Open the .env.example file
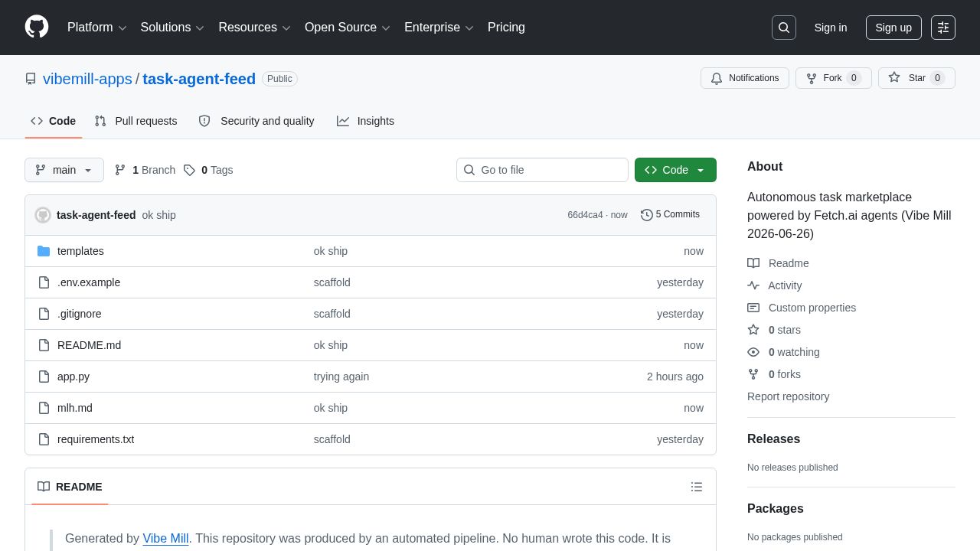The height and width of the screenshot is (551, 980). [89, 282]
